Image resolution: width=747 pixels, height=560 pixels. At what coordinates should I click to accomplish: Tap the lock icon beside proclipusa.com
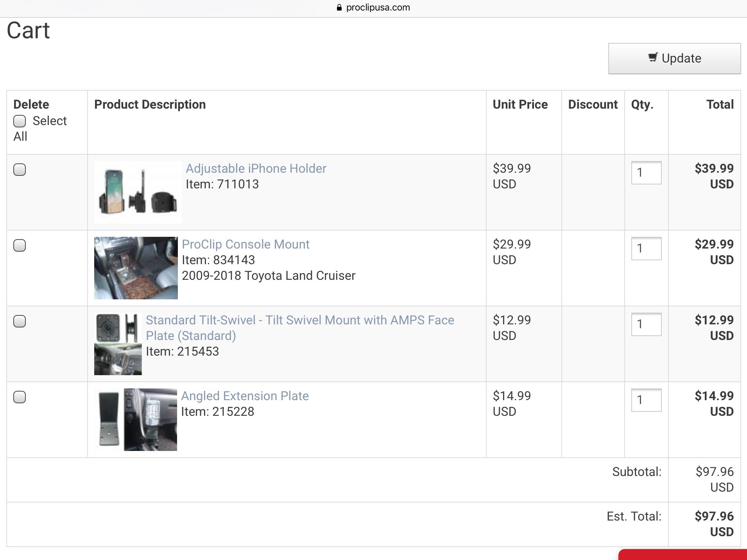[339, 7]
